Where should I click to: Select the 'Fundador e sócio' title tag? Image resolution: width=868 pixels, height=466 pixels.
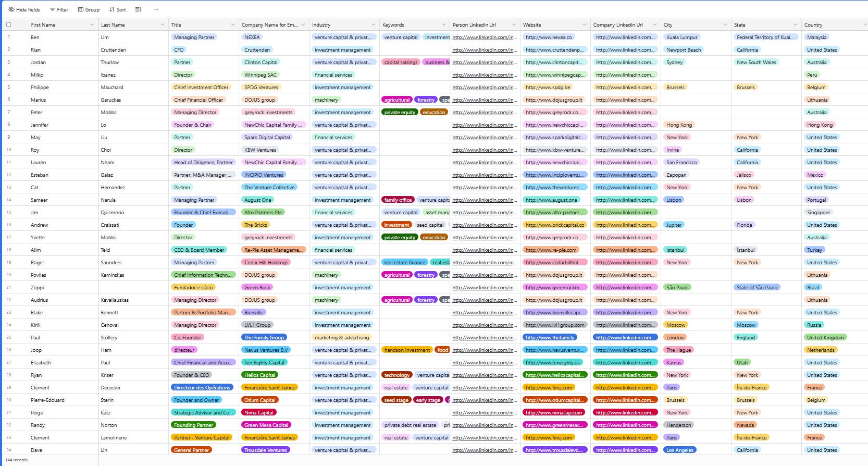(x=193, y=288)
